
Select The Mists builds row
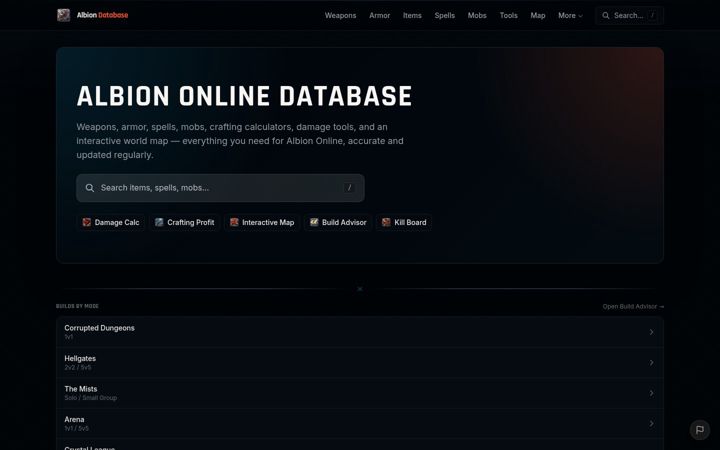pyautogui.click(x=360, y=393)
